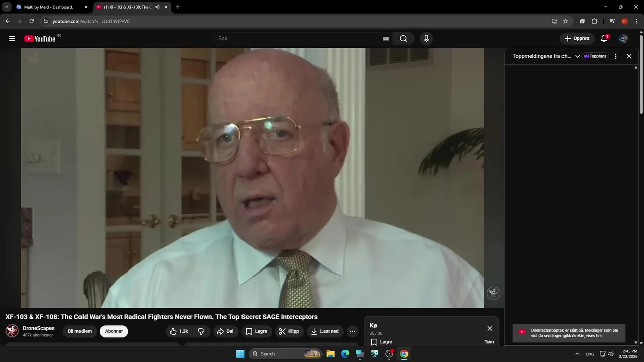The width and height of the screenshot is (644, 362).
Task: Click install app icon in address bar
Action: (554, 21)
